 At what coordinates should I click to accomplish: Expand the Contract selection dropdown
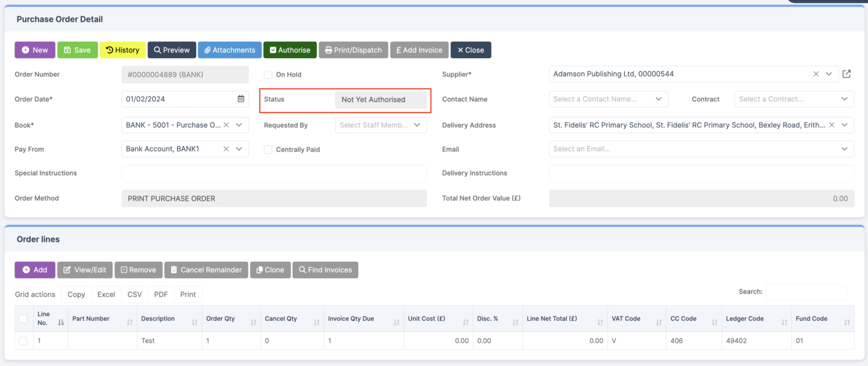click(793, 99)
